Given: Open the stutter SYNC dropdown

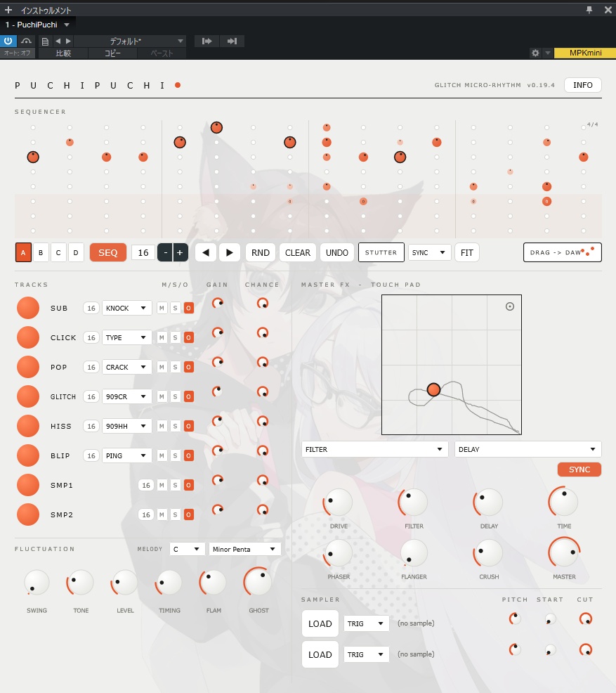Looking at the screenshot, I should (429, 252).
